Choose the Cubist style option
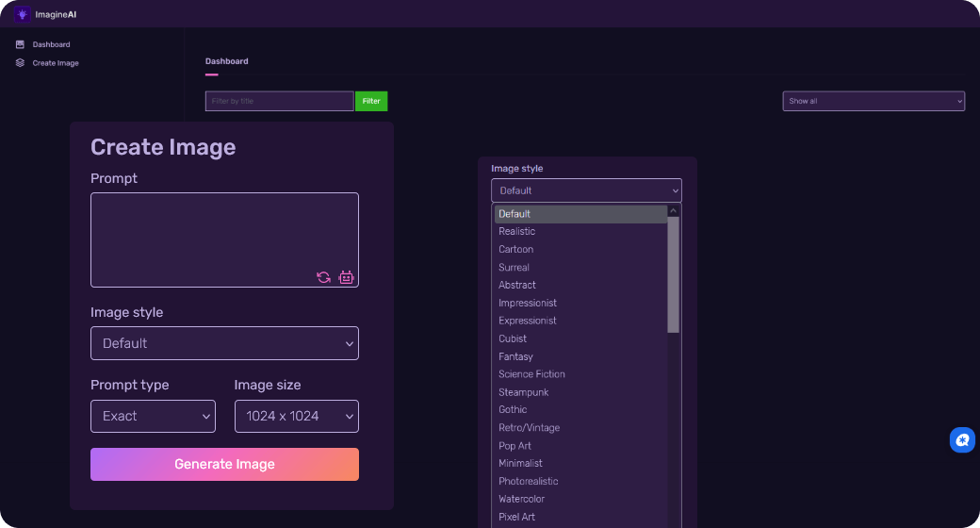 point(580,338)
